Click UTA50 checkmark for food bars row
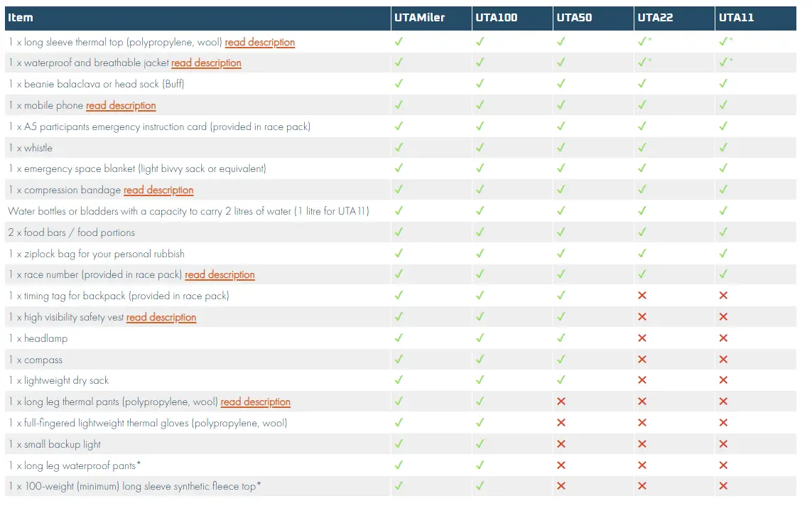Image resolution: width=812 pixels, height=506 pixels. [561, 232]
